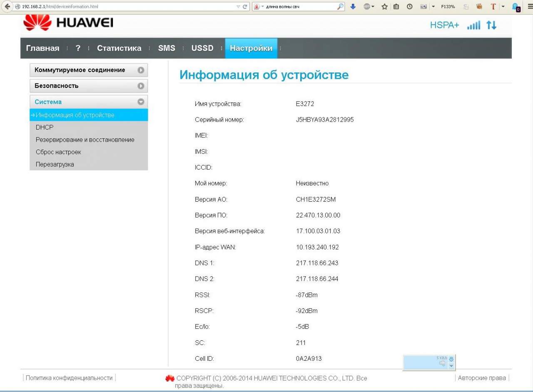Click the speed widget dropdown triangle

pos(451,366)
